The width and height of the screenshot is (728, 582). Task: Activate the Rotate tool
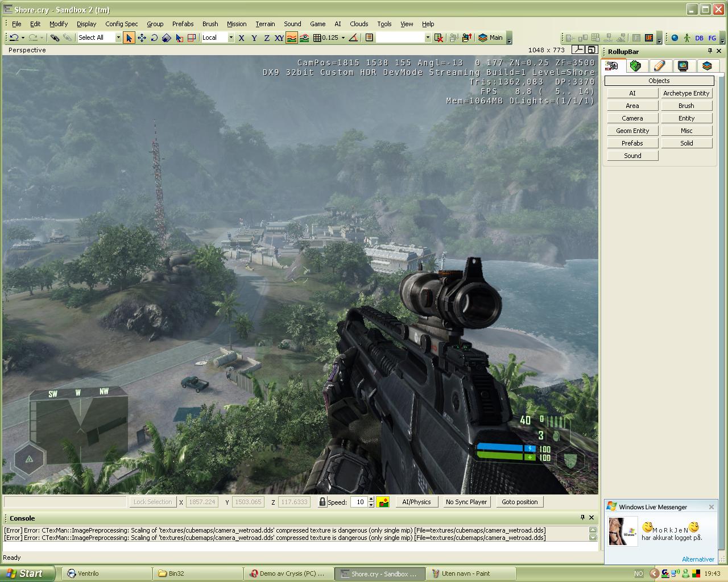[154, 38]
